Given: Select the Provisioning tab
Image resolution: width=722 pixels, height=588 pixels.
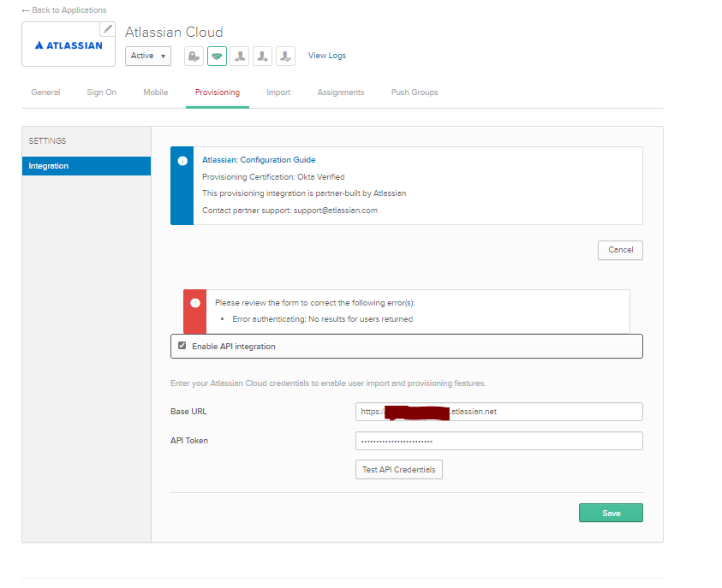Looking at the screenshot, I should point(218,92).
